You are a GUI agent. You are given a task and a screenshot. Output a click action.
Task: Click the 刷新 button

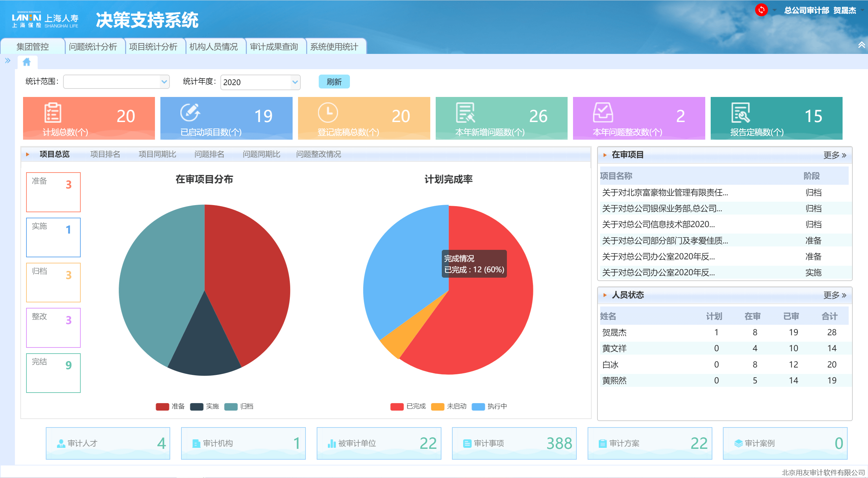pyautogui.click(x=334, y=82)
